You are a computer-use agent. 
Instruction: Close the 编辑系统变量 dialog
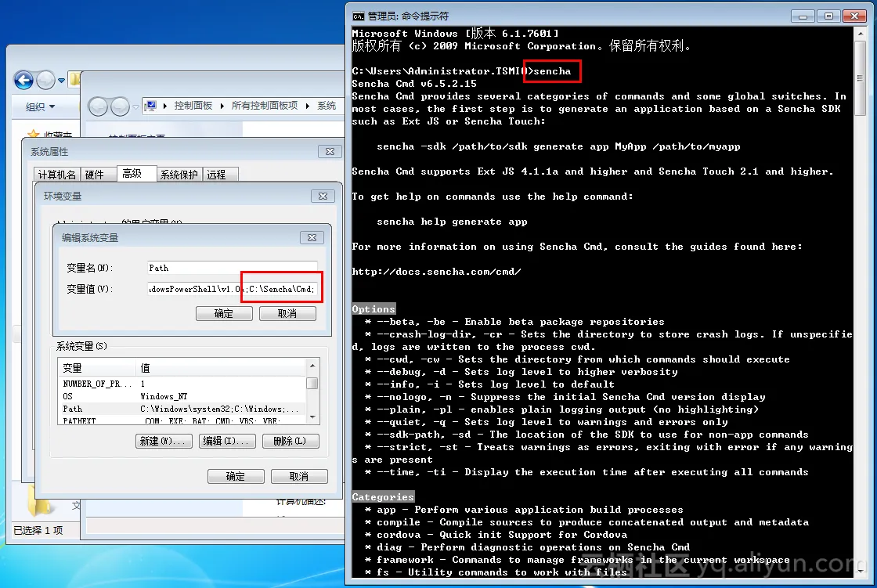(312, 238)
